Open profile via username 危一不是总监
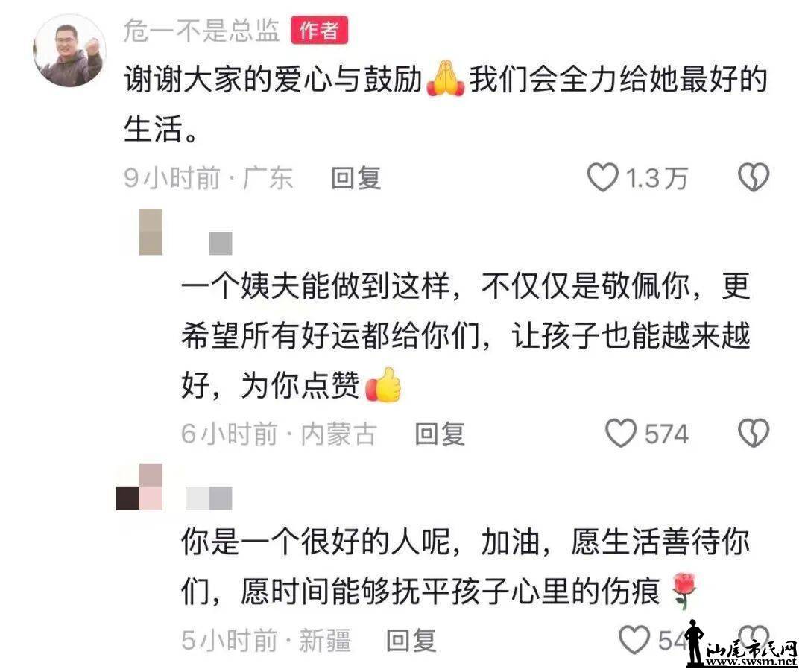 pos(201,30)
